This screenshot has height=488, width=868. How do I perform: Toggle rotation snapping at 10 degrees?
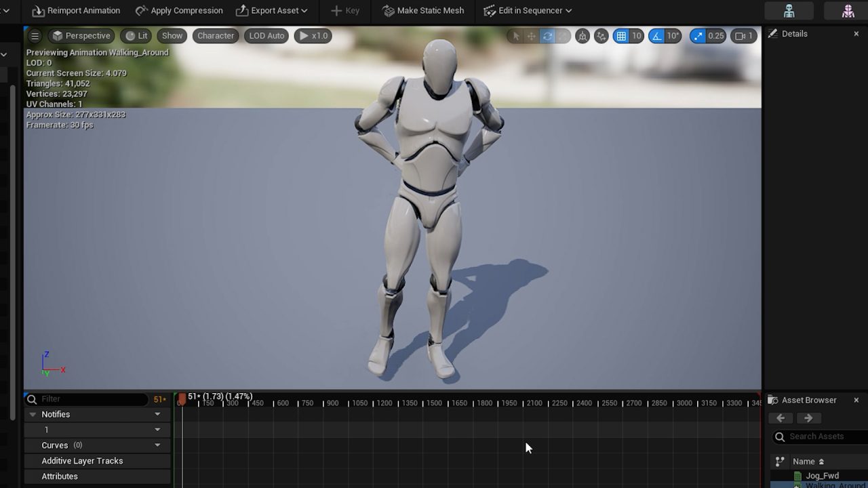[x=658, y=35]
